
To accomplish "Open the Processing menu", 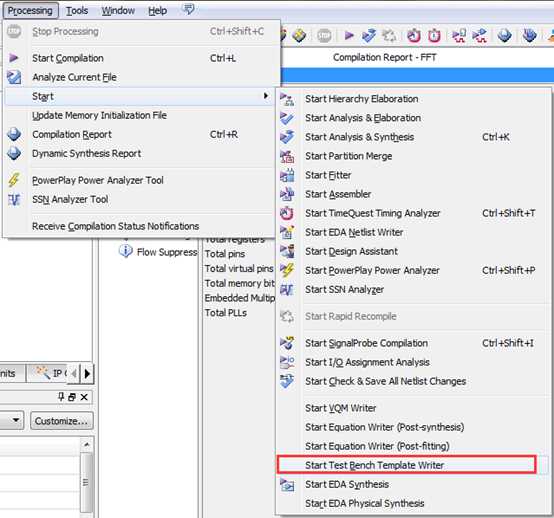I will [x=30, y=11].
